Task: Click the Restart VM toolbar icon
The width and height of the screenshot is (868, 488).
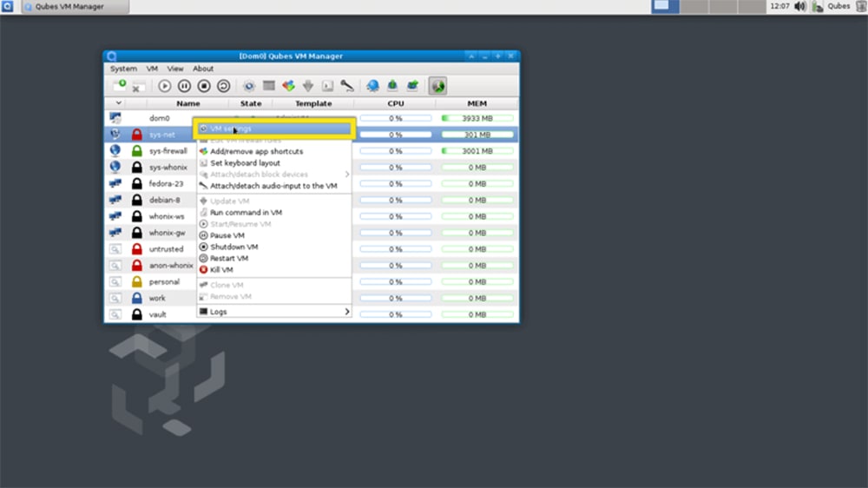Action: 224,86
